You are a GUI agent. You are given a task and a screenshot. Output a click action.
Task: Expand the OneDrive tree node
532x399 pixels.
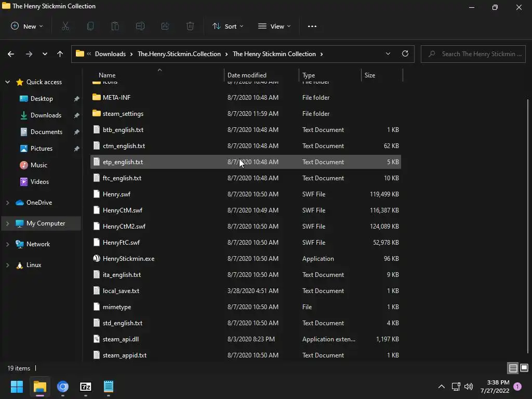click(7, 203)
